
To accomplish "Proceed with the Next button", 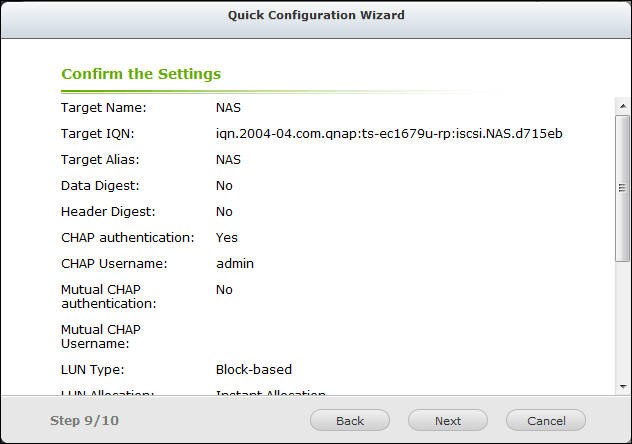I will pyautogui.click(x=448, y=421).
